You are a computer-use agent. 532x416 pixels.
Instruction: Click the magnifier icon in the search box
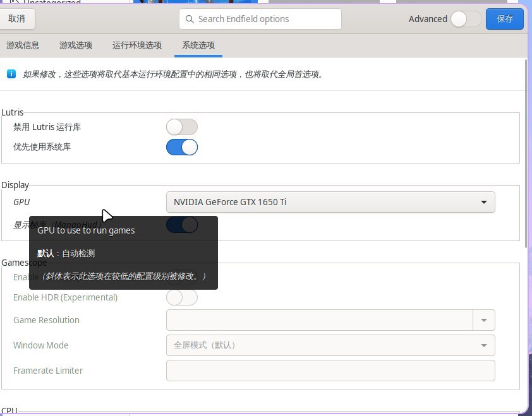pyautogui.click(x=189, y=19)
